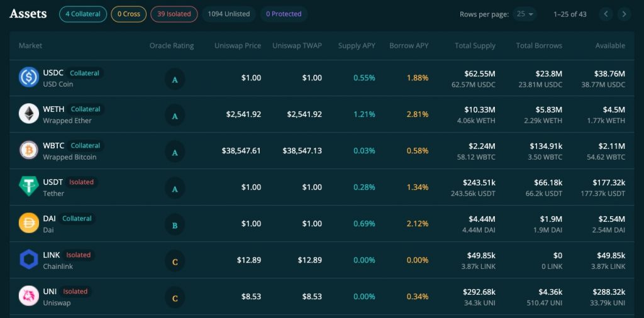Screen dimensions: 644x318
Task: Click UNI borrow APY 0.34%
Action: 418,296
